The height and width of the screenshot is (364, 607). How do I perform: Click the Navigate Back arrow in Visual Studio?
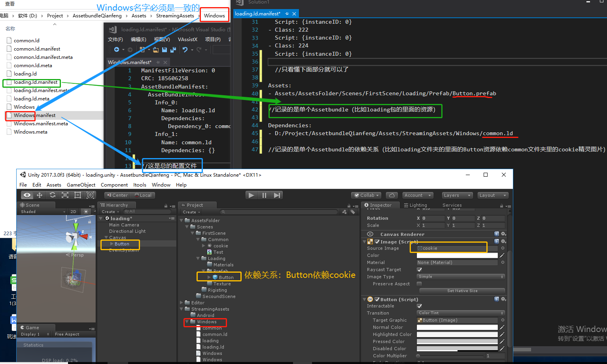click(x=117, y=49)
